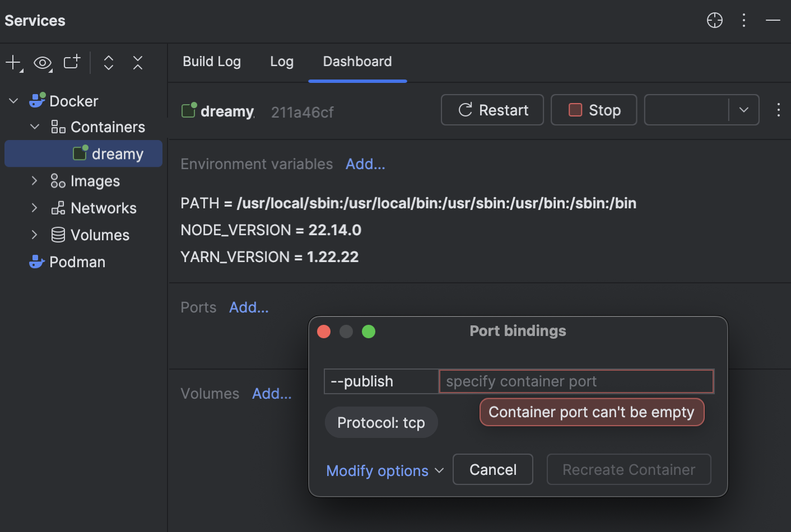Switch to the Build Log tab
This screenshot has height=532, width=791.
point(212,62)
